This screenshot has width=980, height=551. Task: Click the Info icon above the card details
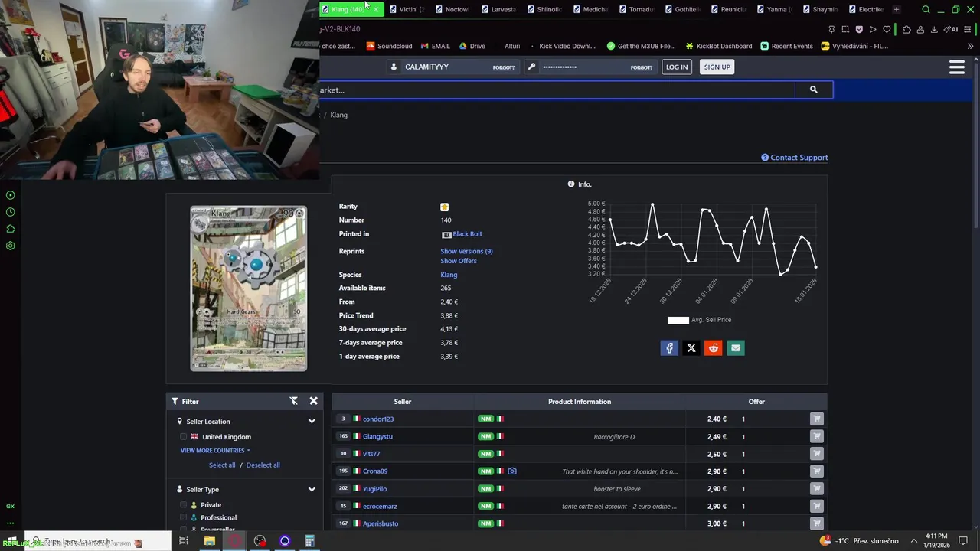[571, 184]
